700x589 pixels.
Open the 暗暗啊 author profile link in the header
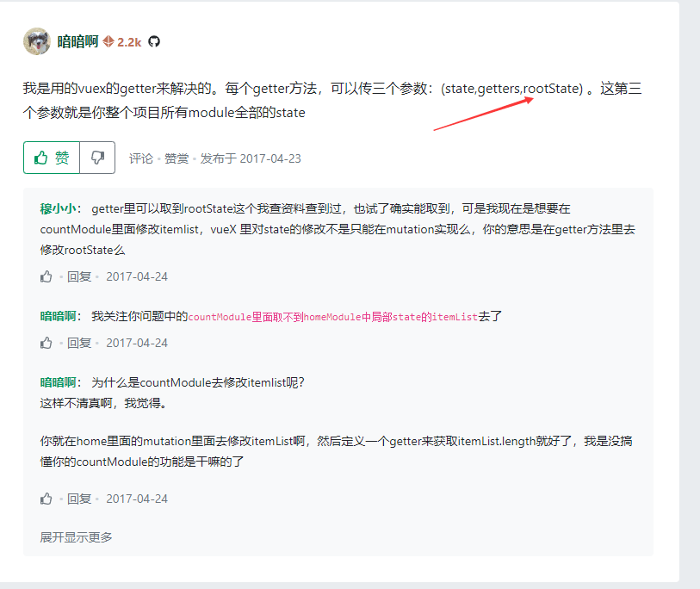coord(77,42)
